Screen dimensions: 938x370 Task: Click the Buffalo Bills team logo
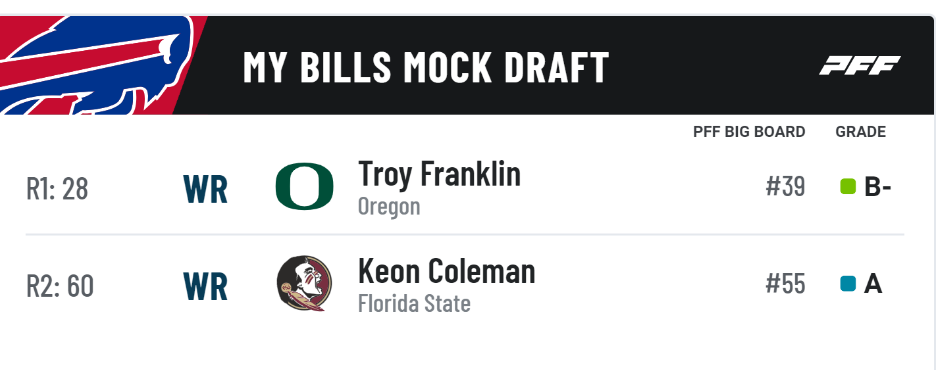coord(96,65)
